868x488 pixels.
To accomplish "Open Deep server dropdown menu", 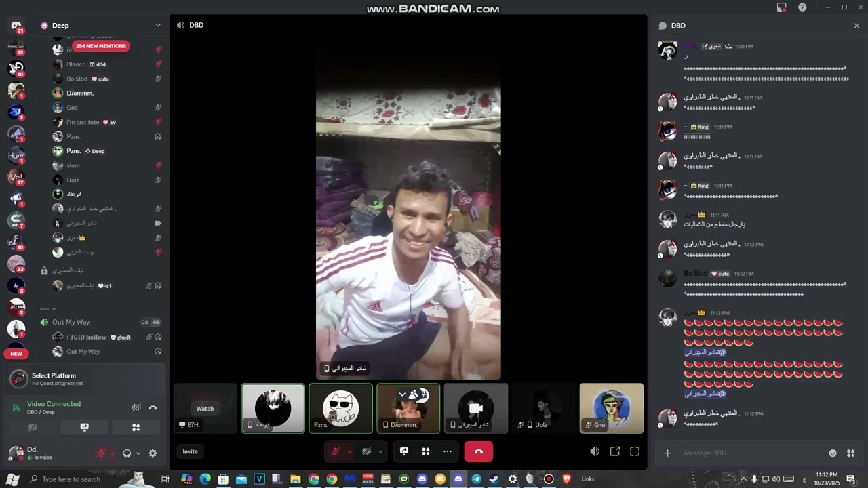I will tap(158, 26).
